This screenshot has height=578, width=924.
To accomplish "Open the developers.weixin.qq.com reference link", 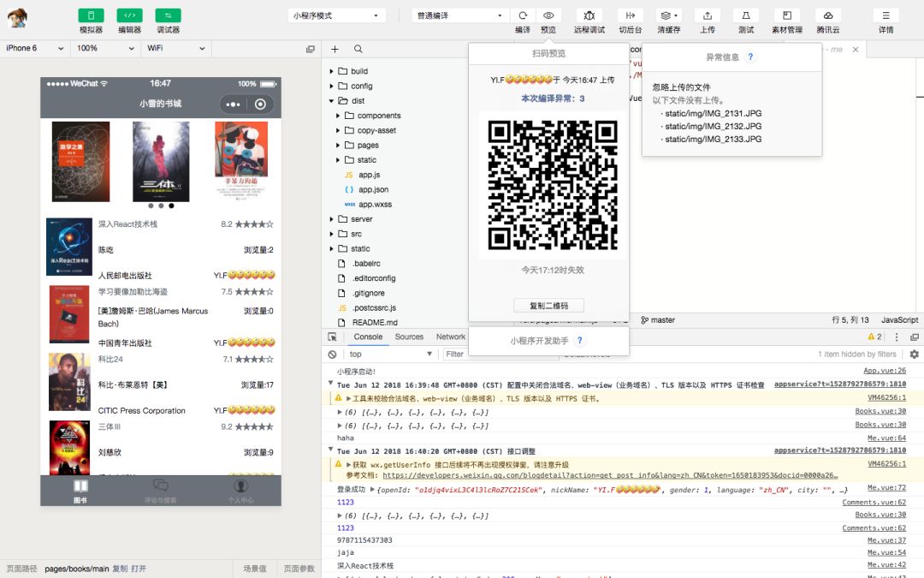I will 610,475.
